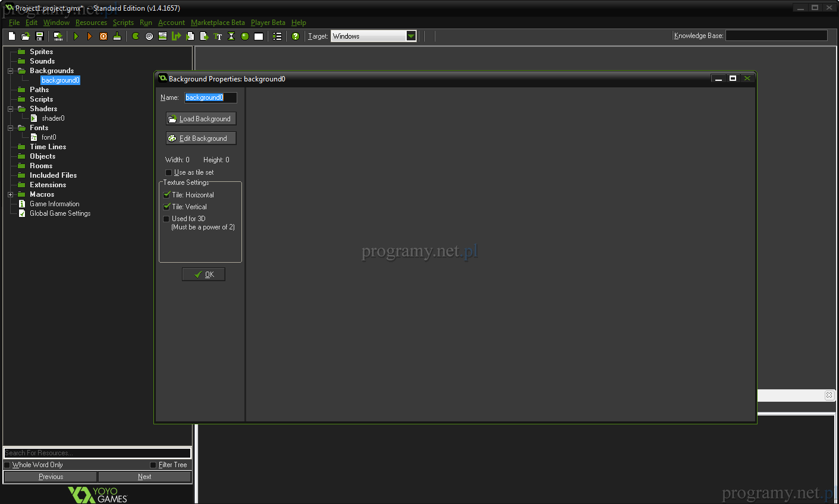Open the Resources menu

[x=91, y=23]
